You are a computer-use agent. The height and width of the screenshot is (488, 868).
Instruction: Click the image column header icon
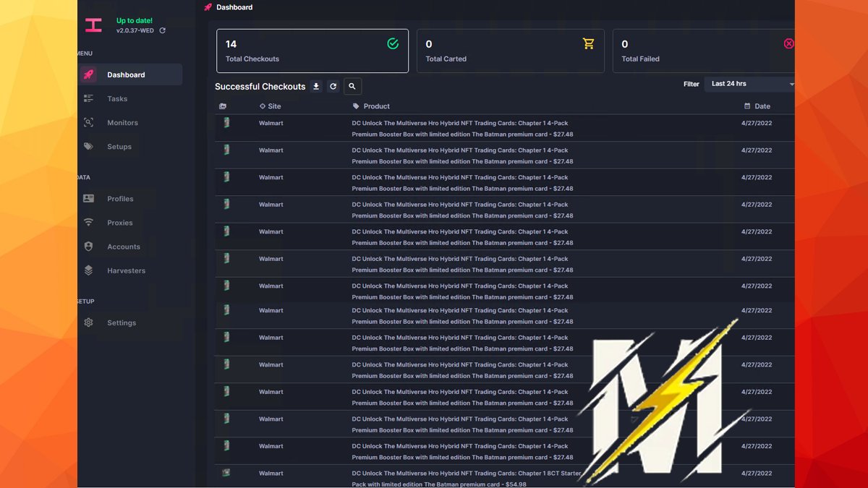pos(223,106)
